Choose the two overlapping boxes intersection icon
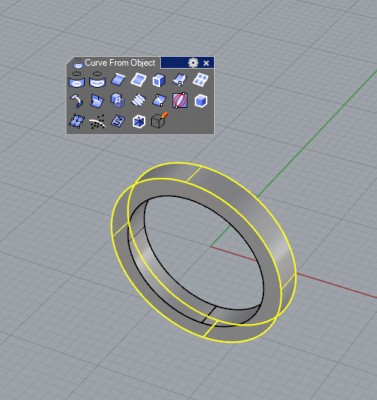Viewport: 377px width, 400px height. pyautogui.click(x=118, y=100)
